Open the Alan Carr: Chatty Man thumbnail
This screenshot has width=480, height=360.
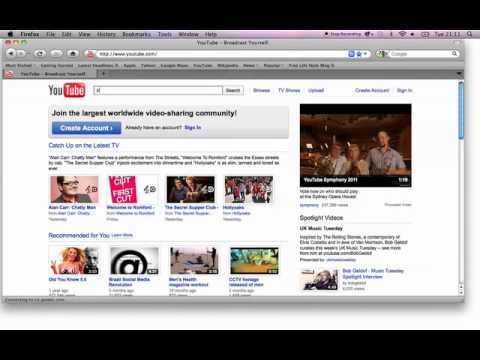[74, 189]
